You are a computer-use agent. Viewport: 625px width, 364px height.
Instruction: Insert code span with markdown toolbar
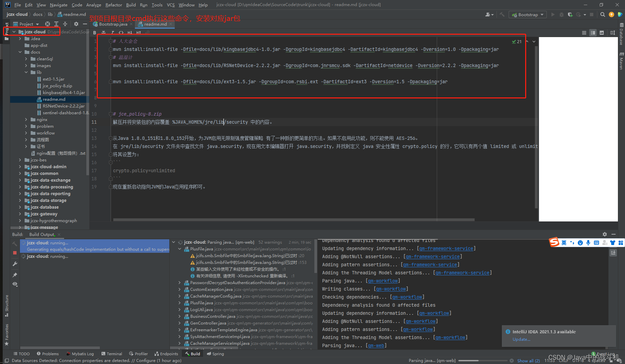pyautogui.click(x=121, y=33)
